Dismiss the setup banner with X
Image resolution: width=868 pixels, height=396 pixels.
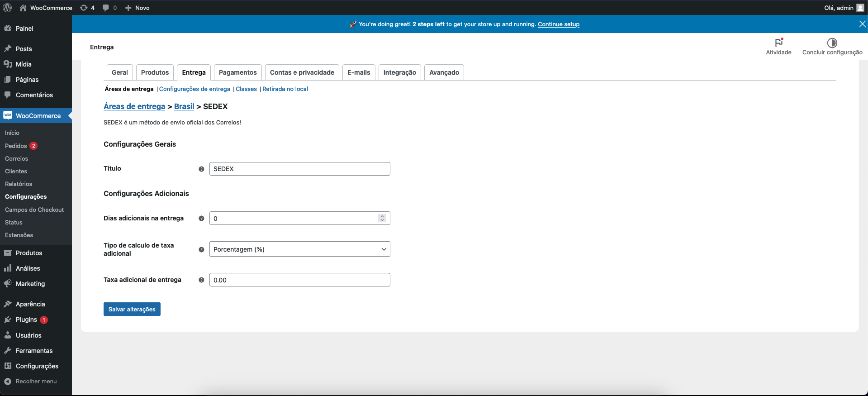[862, 24]
